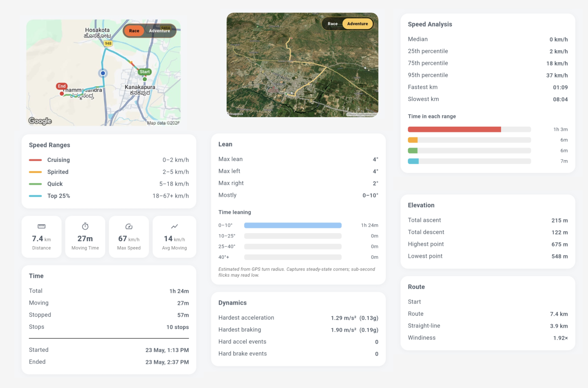The width and height of the screenshot is (588, 388).
Task: Click the 948 highway shield on map
Action: (108, 44)
